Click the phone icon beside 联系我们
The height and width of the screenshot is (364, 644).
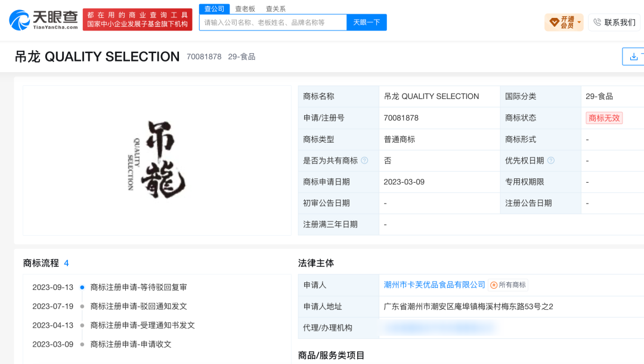(x=597, y=22)
